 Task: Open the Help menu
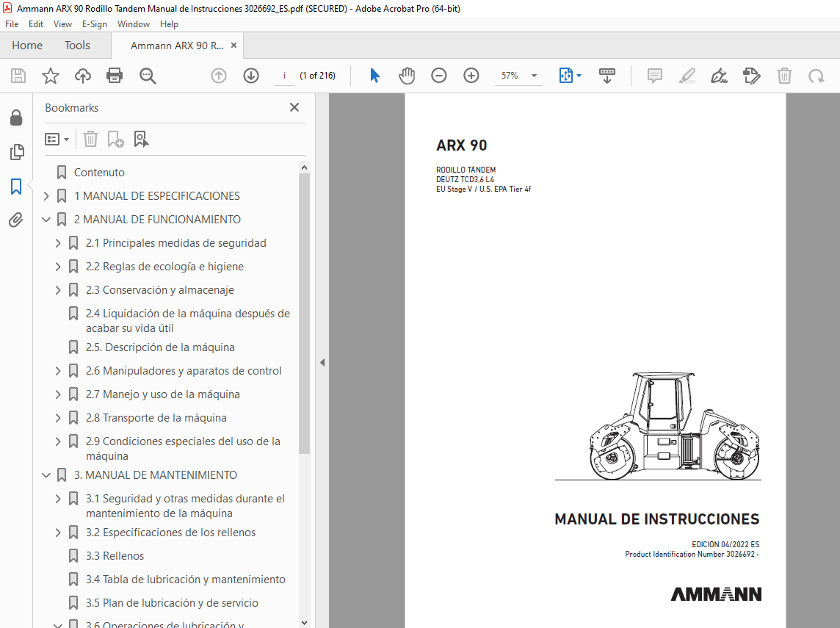click(x=170, y=24)
